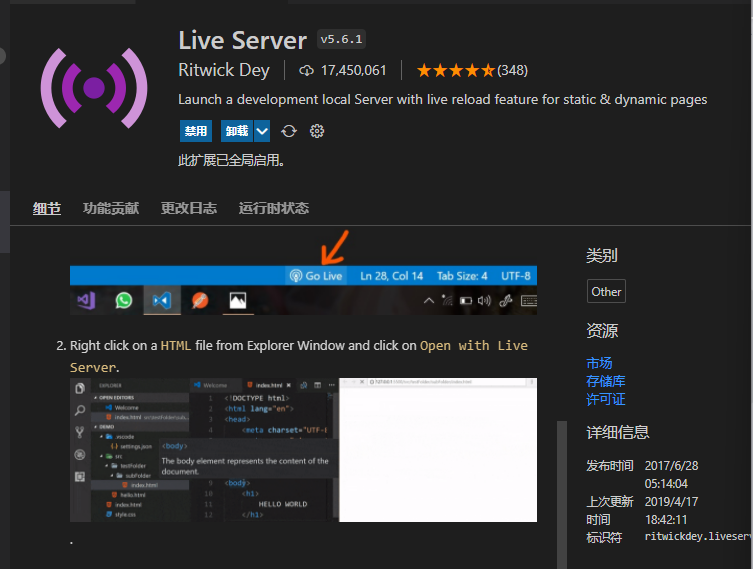Click the identifier ritwickdey.liveserver text
This screenshot has height=569, width=753.
699,536
